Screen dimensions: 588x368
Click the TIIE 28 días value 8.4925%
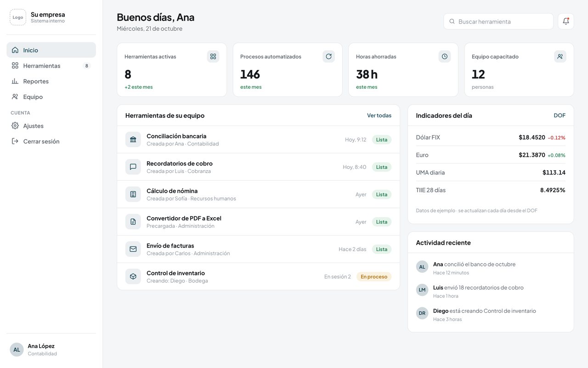coord(553,190)
